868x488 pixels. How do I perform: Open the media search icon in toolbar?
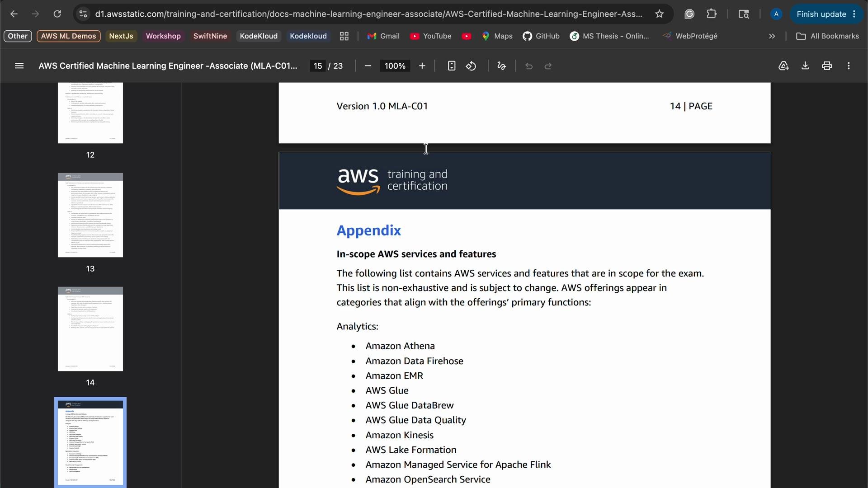(744, 14)
